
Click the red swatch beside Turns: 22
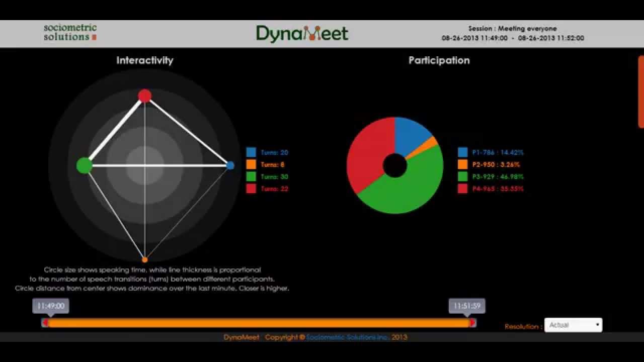point(251,189)
